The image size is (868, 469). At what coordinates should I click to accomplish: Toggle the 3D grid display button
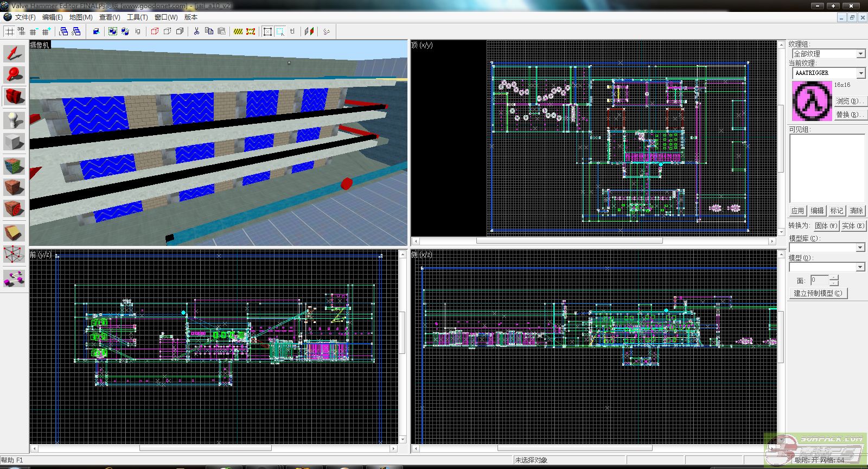tap(21, 31)
